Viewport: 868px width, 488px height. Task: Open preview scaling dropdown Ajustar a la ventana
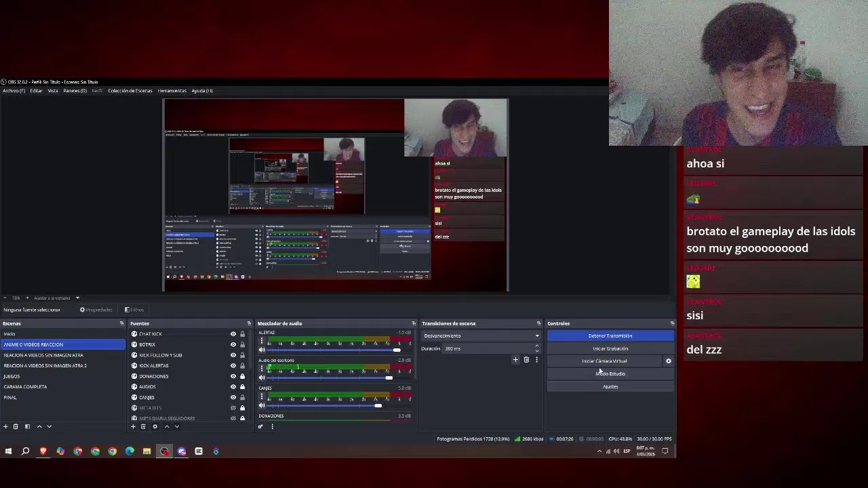[x=57, y=298]
